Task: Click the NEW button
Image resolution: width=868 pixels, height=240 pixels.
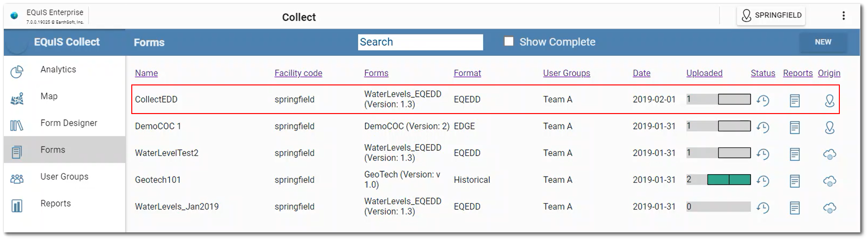Action: [x=823, y=42]
